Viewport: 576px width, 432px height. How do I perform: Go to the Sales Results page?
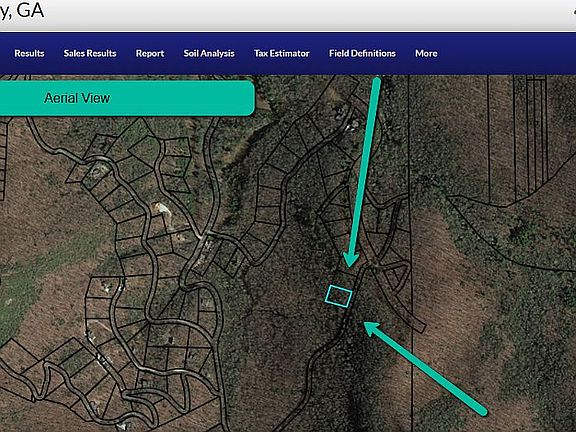[90, 53]
